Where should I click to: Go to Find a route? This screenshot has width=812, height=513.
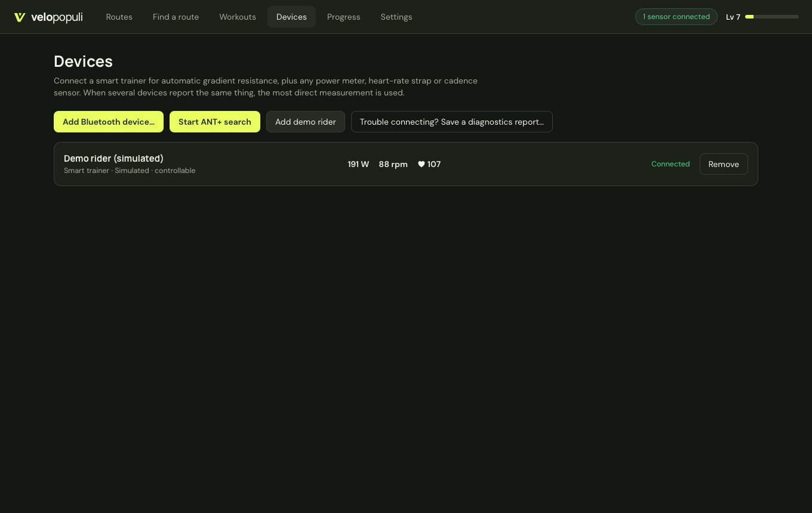pos(176,17)
